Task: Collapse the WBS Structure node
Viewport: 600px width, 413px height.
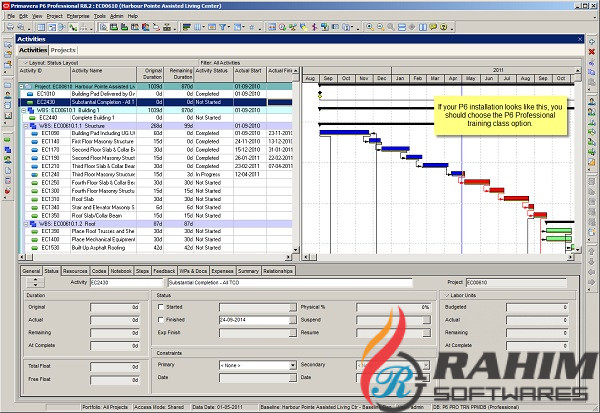Action: (x=26, y=126)
